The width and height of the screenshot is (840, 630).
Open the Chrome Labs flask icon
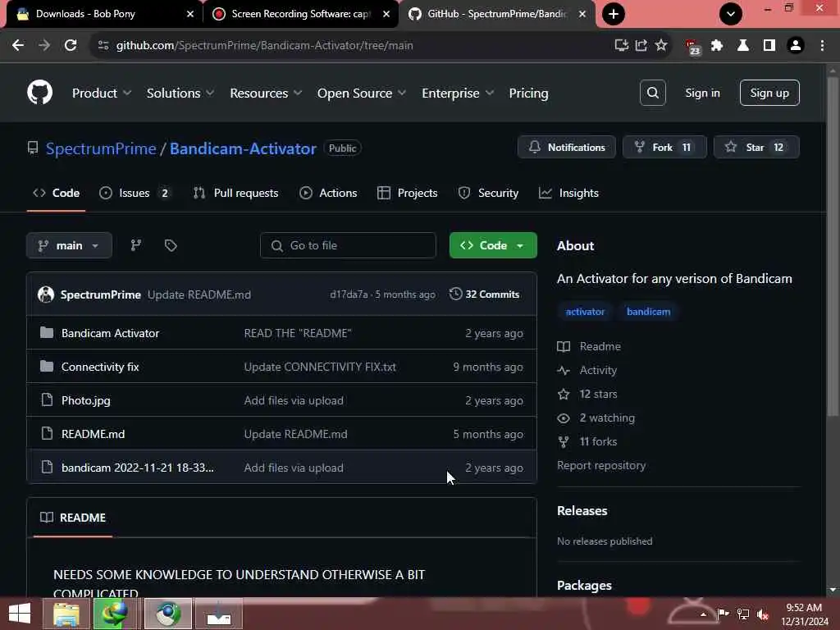[743, 46]
